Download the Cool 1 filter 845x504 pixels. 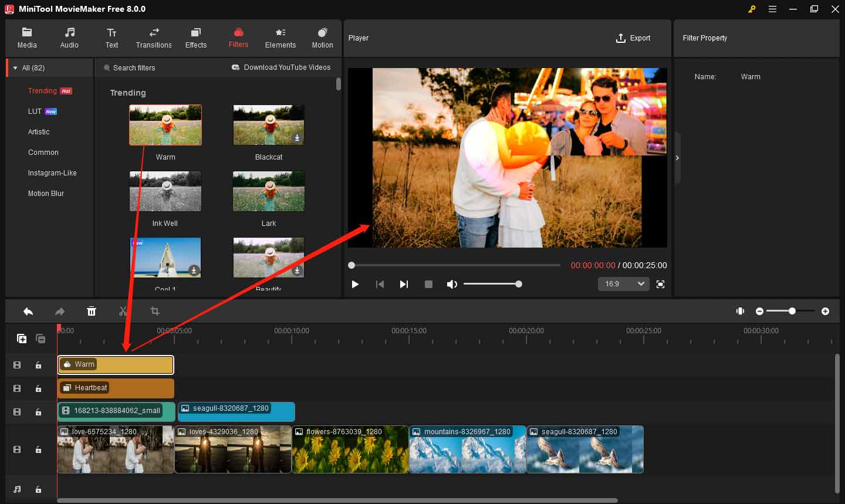point(194,270)
